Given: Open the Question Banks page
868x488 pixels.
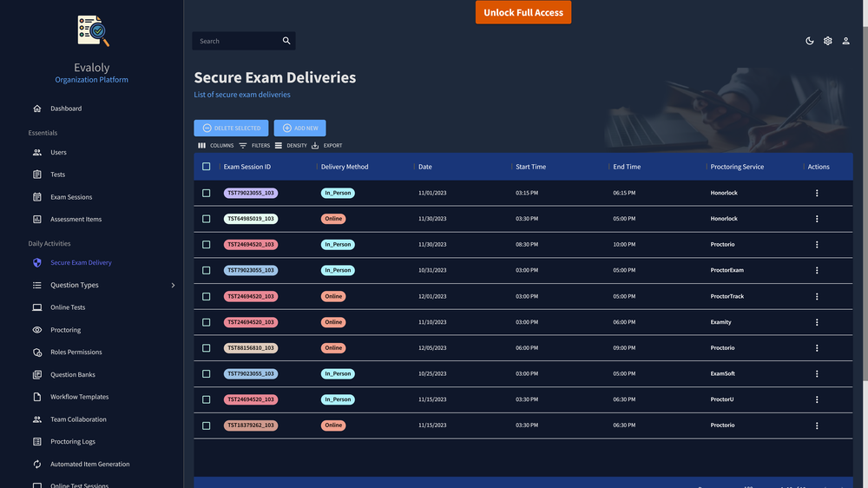Looking at the screenshot, I should 73,374.
